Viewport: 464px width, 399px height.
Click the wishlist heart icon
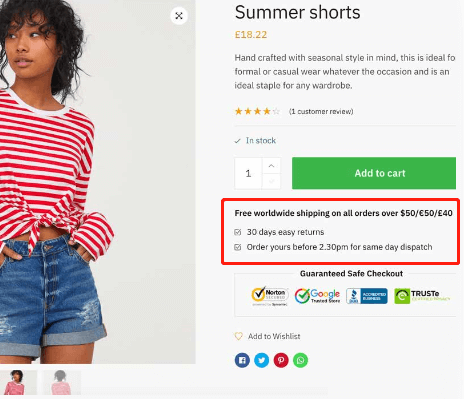239,336
